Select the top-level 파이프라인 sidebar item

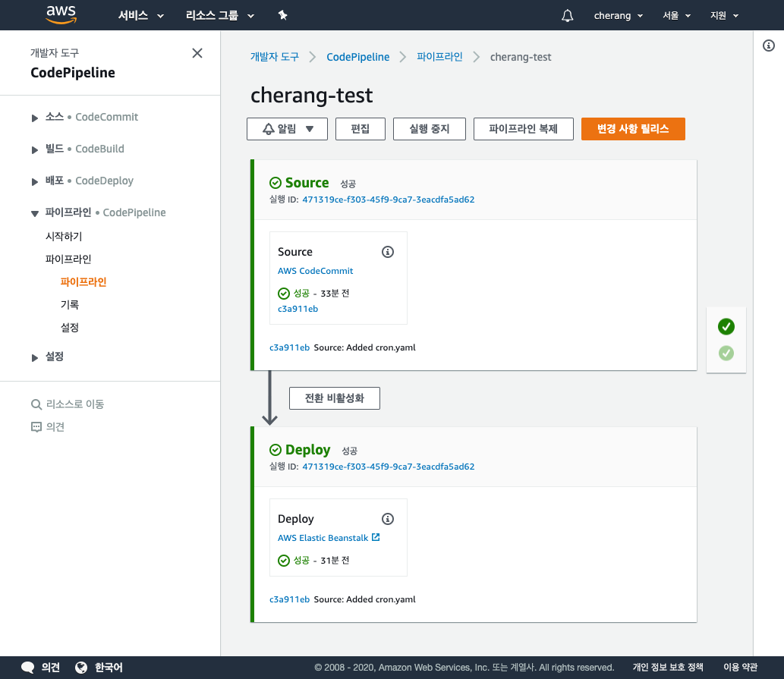pyautogui.click(x=68, y=259)
